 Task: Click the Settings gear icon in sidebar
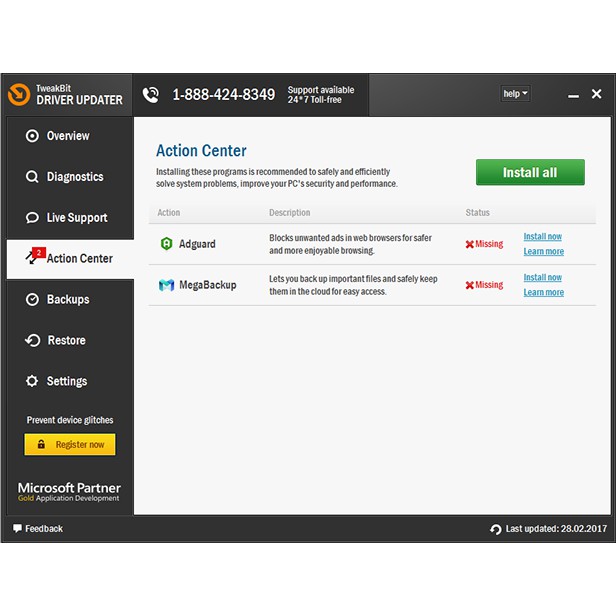(32, 381)
